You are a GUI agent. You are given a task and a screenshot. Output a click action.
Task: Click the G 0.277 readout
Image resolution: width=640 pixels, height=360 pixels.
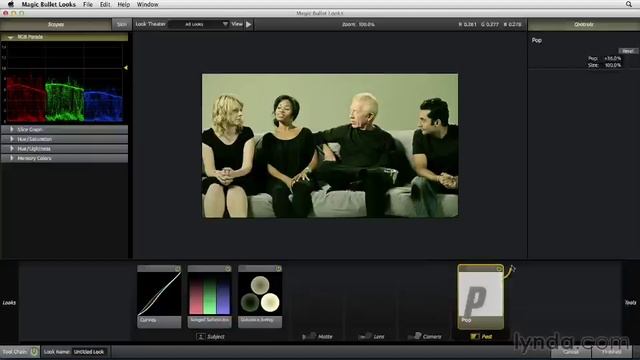pos(490,24)
